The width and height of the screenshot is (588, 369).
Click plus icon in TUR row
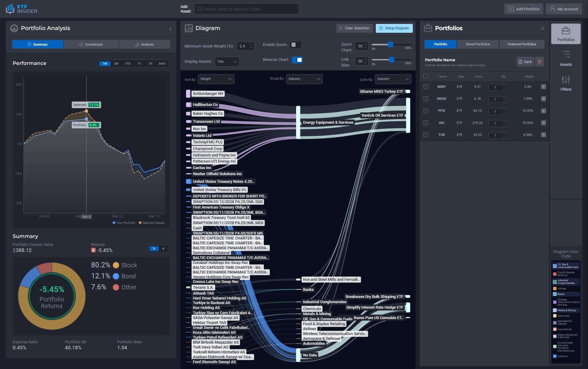[543, 135]
